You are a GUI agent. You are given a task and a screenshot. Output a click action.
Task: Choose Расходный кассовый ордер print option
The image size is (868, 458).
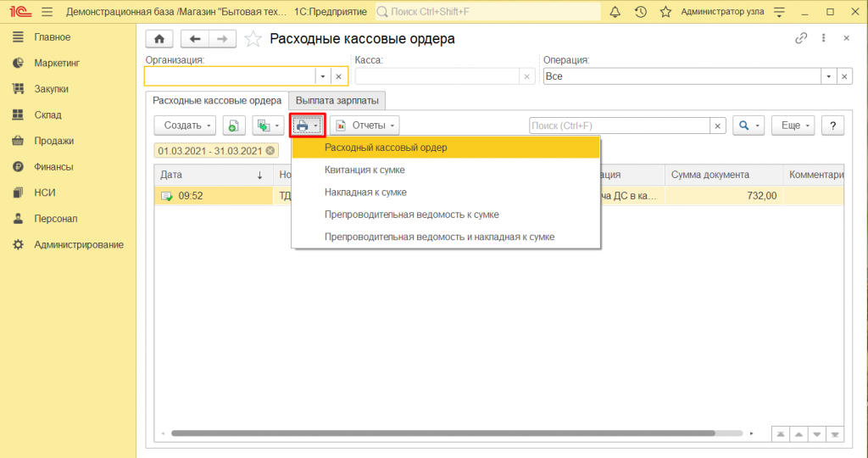click(386, 148)
